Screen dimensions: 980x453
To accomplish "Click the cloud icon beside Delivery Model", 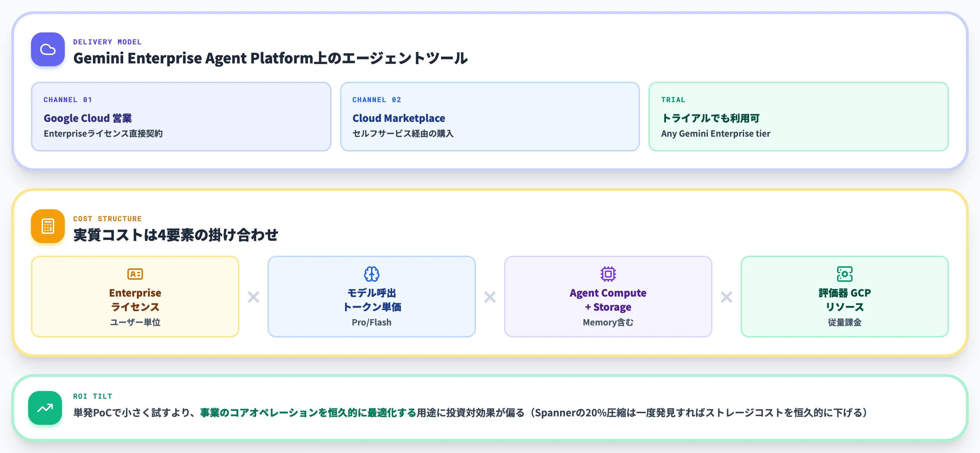I will [x=48, y=49].
